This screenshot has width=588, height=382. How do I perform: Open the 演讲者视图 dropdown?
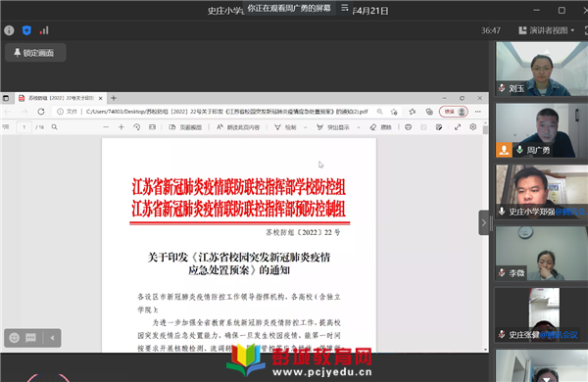(547, 30)
